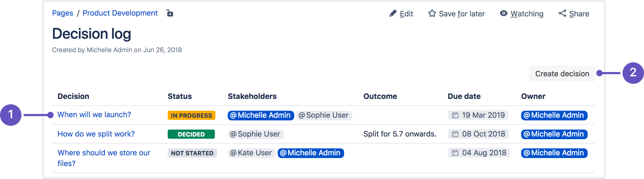Click the @Sophie User mention in first row
The height and width of the screenshot is (179, 644).
coord(324,115)
